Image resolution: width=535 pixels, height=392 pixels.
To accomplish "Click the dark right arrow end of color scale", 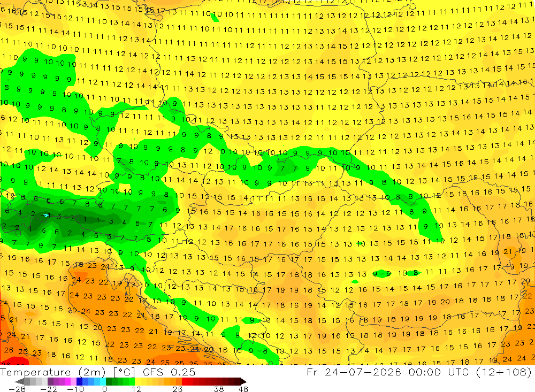I will (243, 381).
